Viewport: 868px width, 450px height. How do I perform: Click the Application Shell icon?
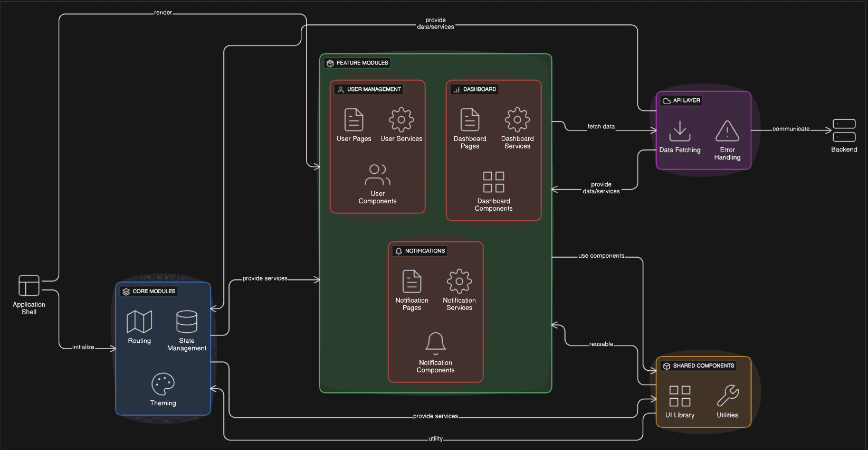(x=29, y=286)
